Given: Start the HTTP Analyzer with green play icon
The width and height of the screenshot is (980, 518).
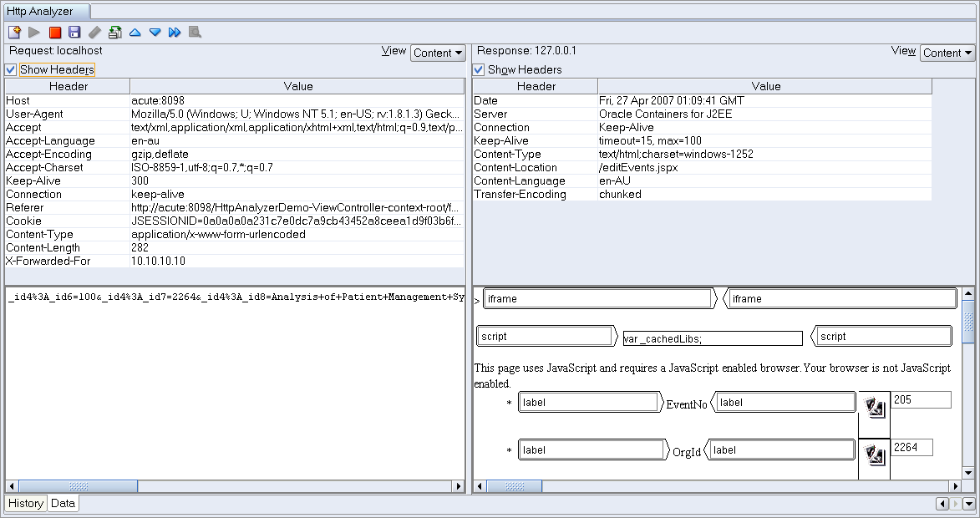Looking at the screenshot, I should (x=34, y=33).
